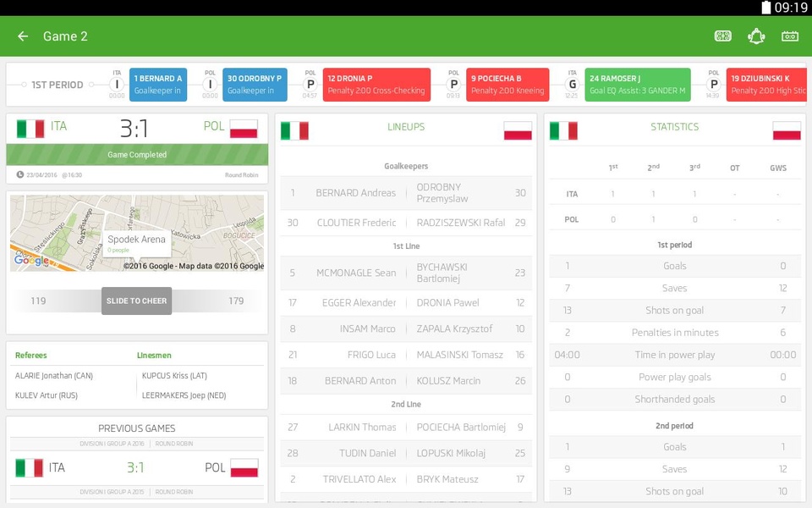Open the 1 BERNARD A goalkeeper-in event

[x=158, y=85]
